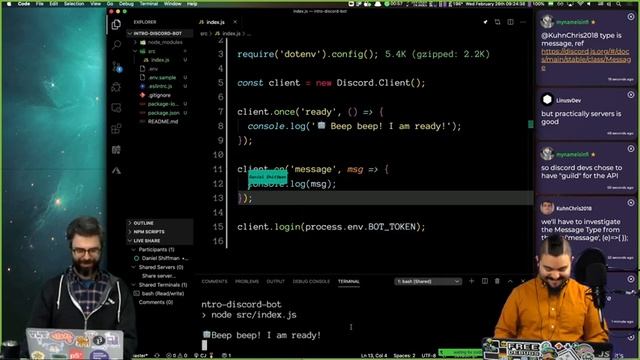This screenshot has height=360, width=640.
Task: Switch to the DEBUG CONSOLE panel tab
Action: click(311, 282)
